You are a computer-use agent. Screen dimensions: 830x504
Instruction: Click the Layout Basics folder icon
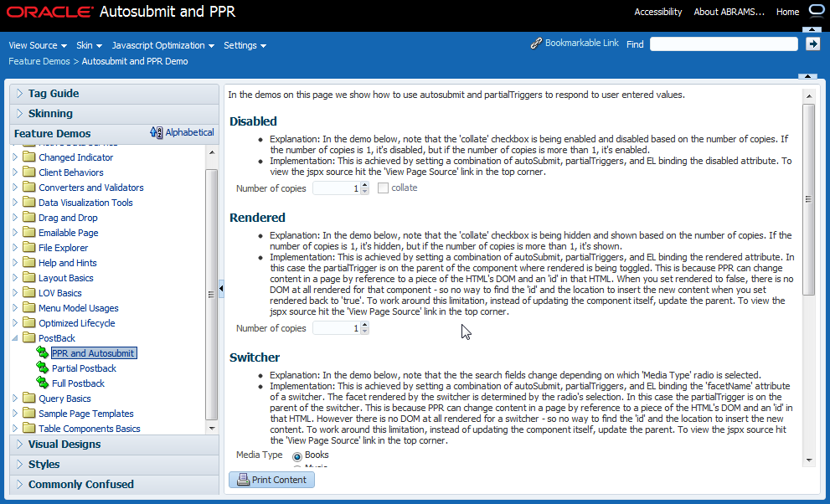(29, 278)
